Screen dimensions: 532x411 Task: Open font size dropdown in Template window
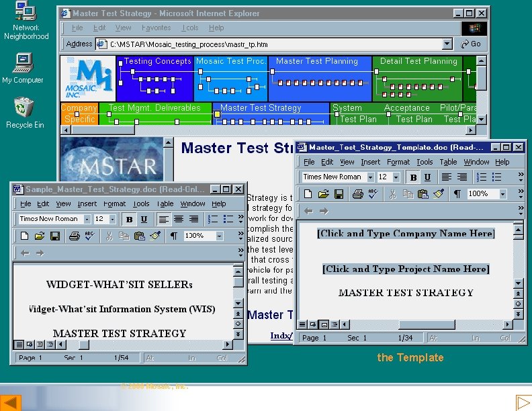click(396, 177)
